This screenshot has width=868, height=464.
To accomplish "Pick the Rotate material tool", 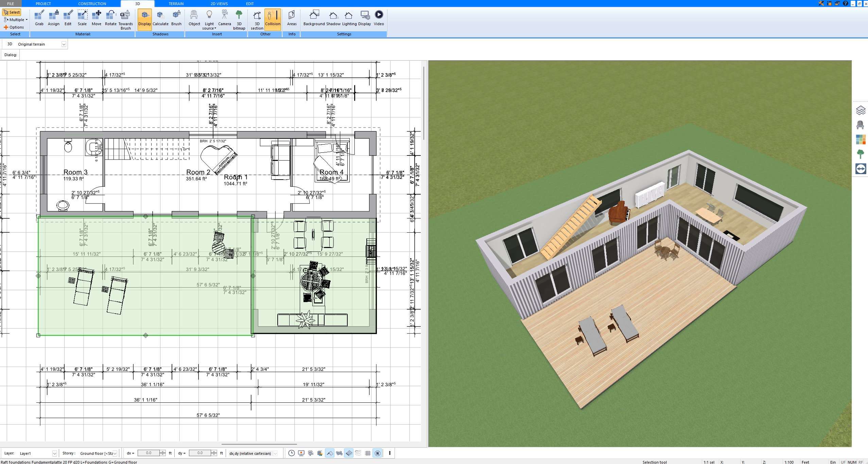I will [110, 18].
